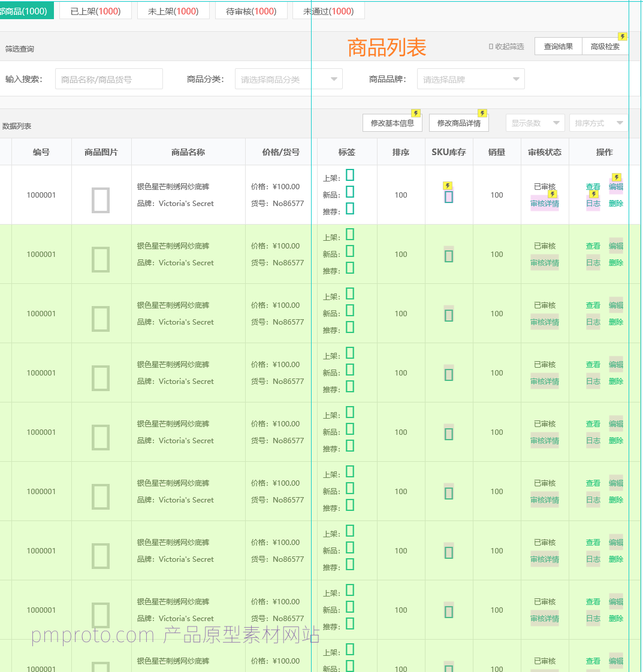Click the lightning marker on 审核详情 in the first row
This screenshot has width=643, height=672.
tap(553, 194)
